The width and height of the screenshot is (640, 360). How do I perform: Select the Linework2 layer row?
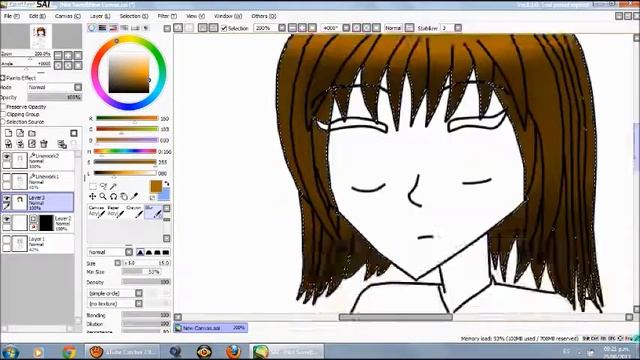point(38,161)
